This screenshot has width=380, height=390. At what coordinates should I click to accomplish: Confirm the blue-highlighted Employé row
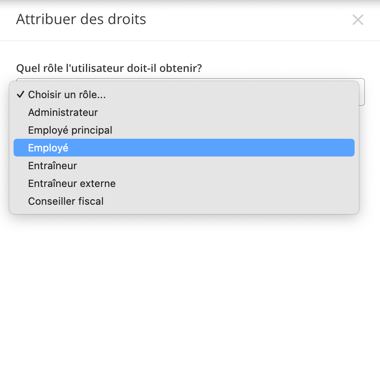184,148
